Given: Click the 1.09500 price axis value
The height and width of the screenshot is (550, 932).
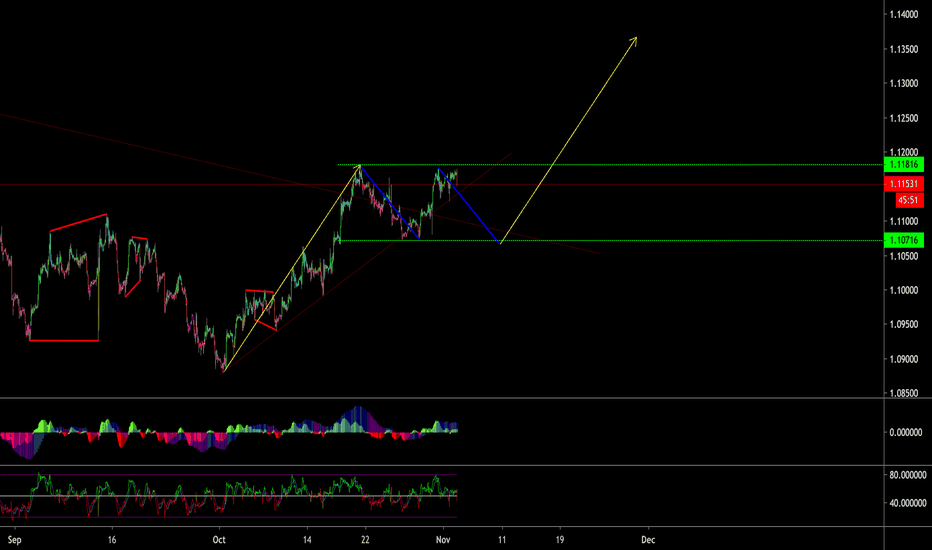Looking at the screenshot, I should tap(903, 325).
